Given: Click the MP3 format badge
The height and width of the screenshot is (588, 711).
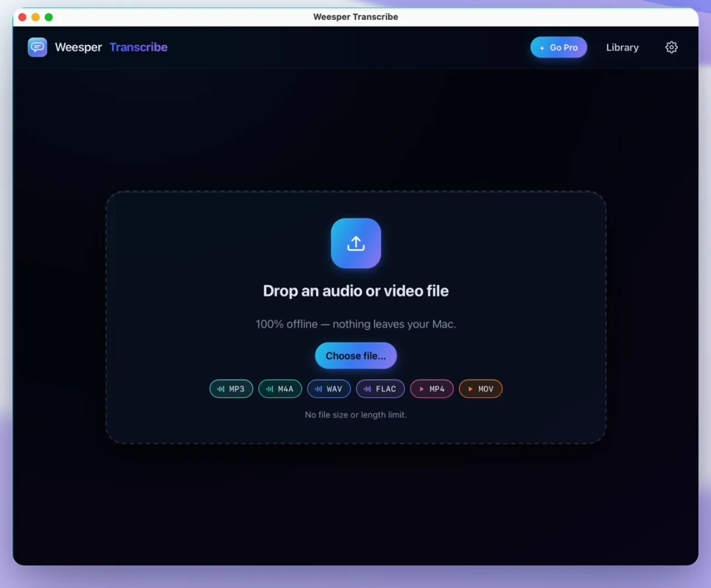Looking at the screenshot, I should (x=231, y=389).
